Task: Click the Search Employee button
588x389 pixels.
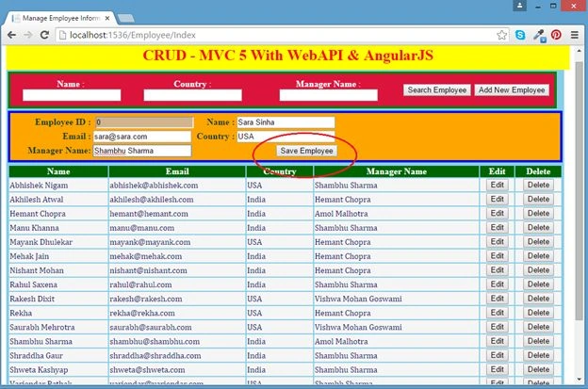Action: (x=437, y=89)
